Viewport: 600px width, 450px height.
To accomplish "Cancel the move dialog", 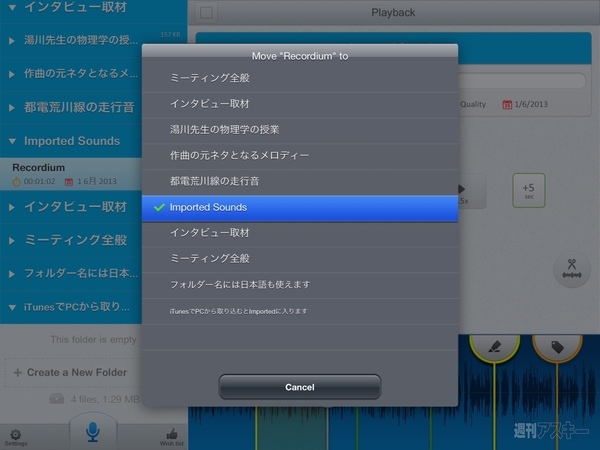I will [300, 387].
